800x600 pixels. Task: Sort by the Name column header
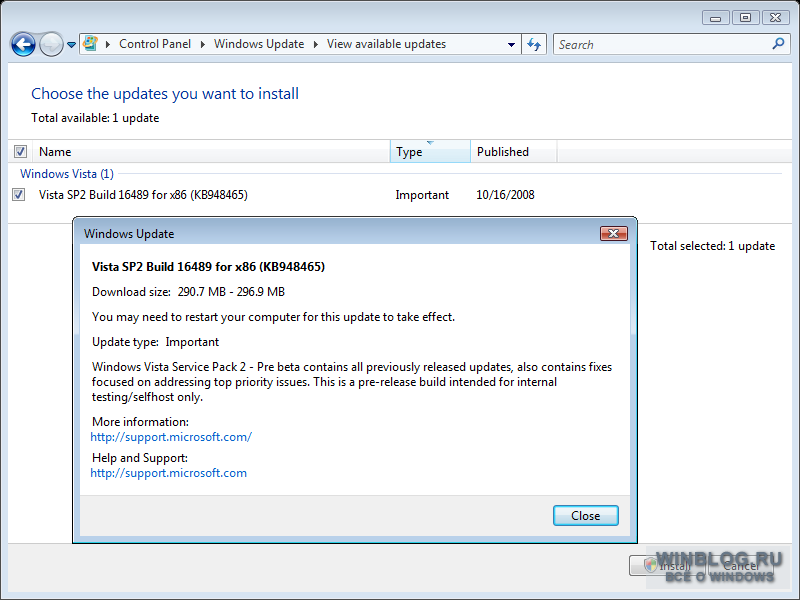pyautogui.click(x=211, y=152)
